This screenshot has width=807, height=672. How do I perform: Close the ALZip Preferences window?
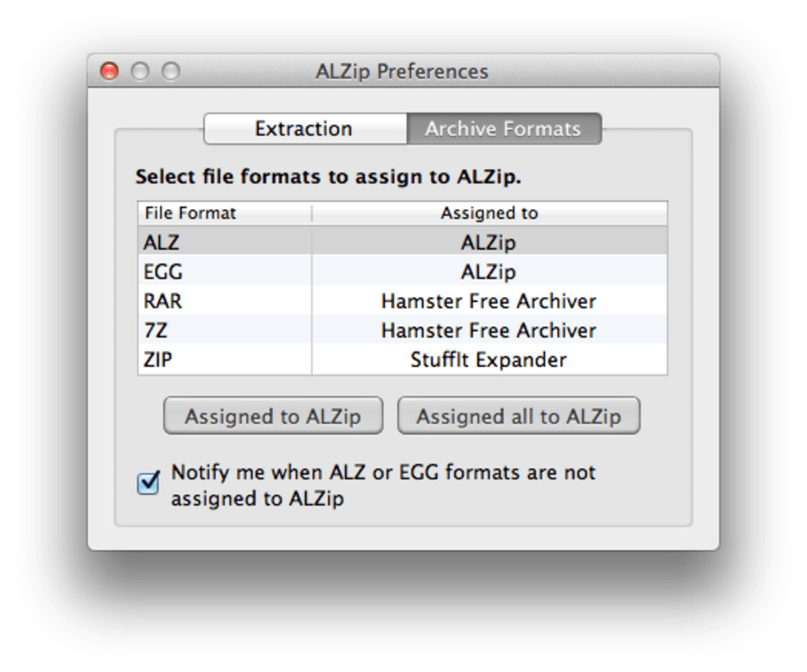109,72
